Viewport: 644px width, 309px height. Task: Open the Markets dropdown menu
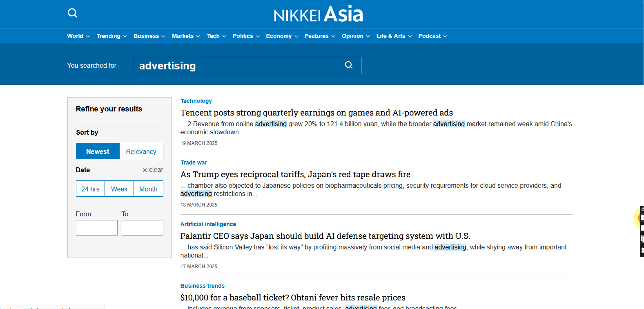click(x=186, y=36)
